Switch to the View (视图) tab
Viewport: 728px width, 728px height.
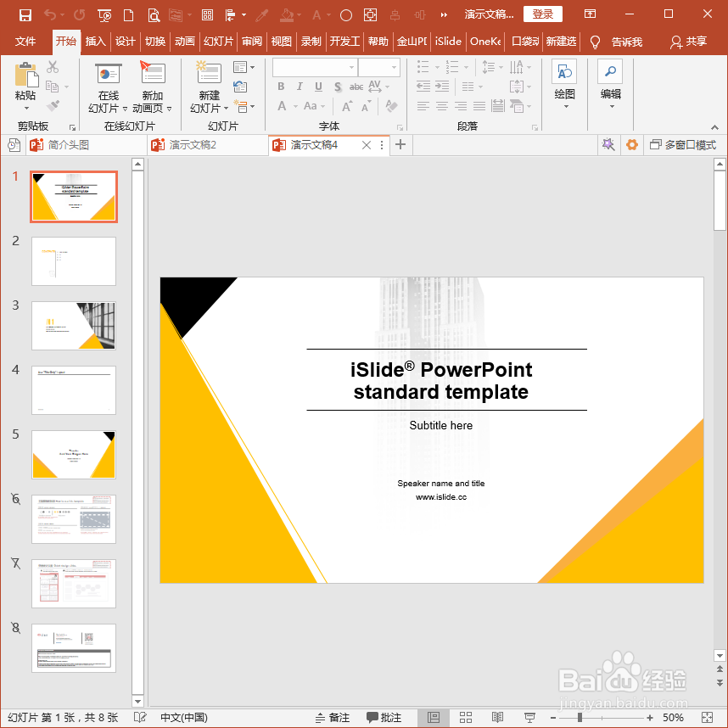[x=282, y=42]
